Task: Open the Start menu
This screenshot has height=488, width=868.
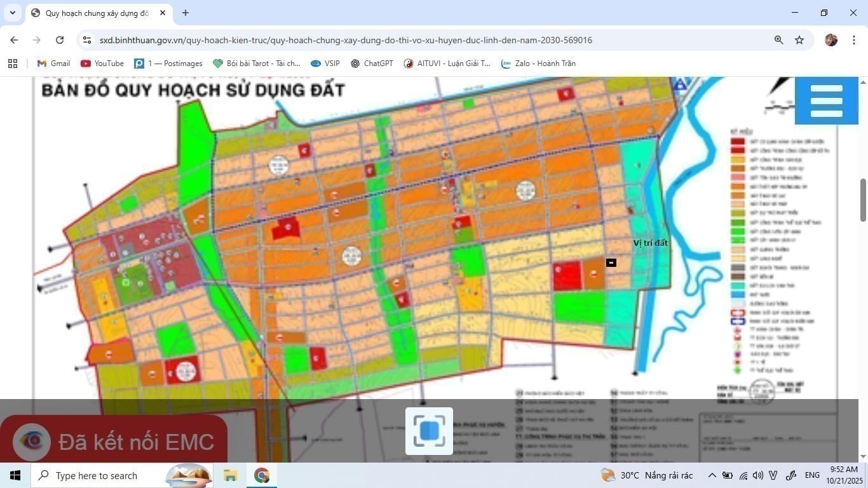Action: pos(15,475)
